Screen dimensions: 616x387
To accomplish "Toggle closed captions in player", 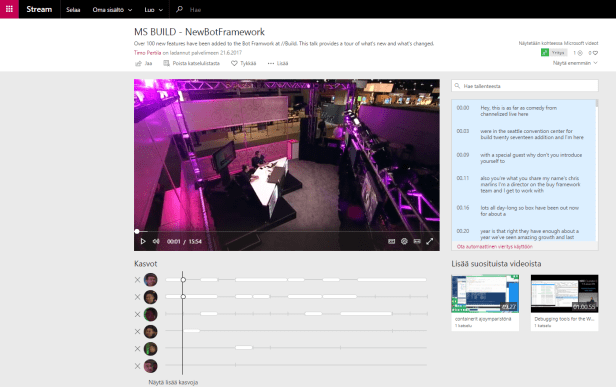I will 391,241.
